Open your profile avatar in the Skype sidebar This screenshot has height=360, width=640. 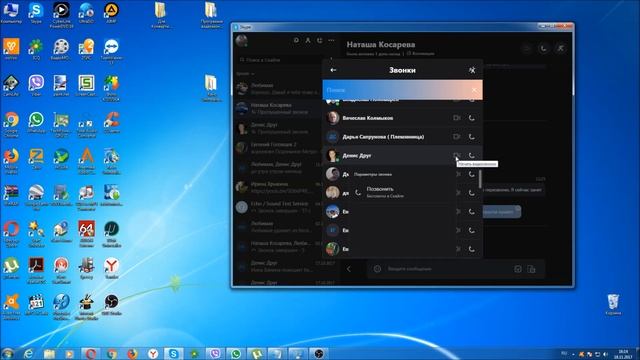pos(242,41)
